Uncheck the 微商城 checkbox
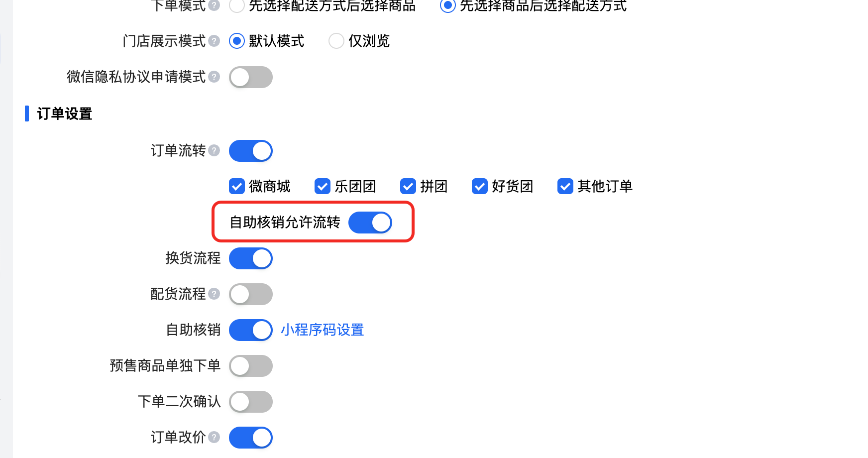 click(237, 186)
